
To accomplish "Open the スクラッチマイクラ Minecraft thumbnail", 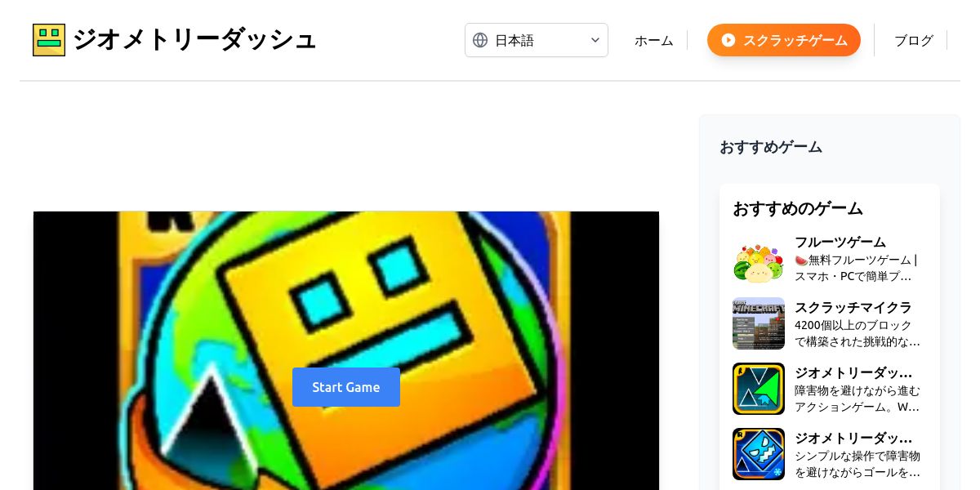I will pyautogui.click(x=759, y=323).
